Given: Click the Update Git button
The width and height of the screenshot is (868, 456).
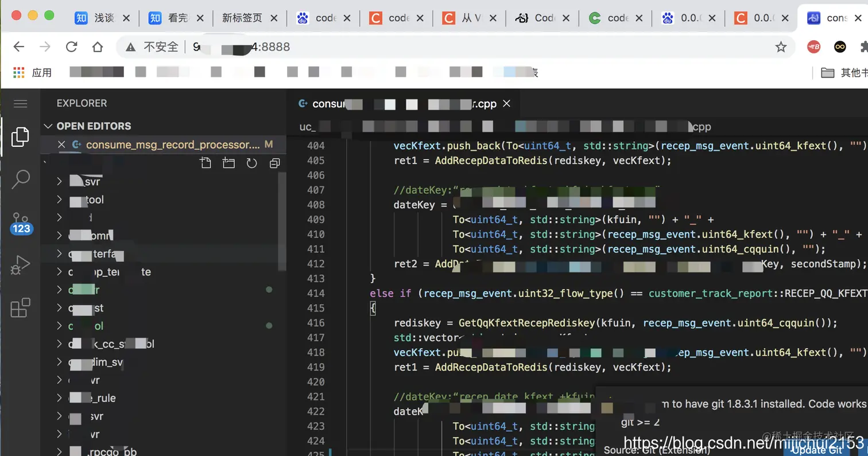Looking at the screenshot, I should (x=817, y=450).
